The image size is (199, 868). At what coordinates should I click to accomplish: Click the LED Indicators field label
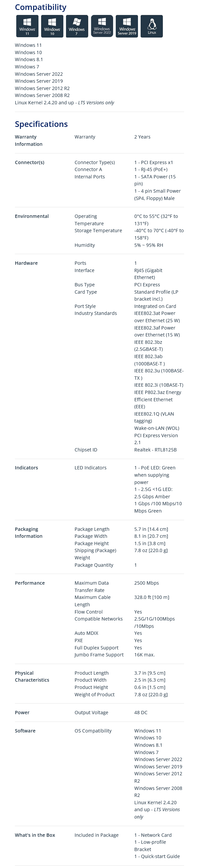coord(91,468)
